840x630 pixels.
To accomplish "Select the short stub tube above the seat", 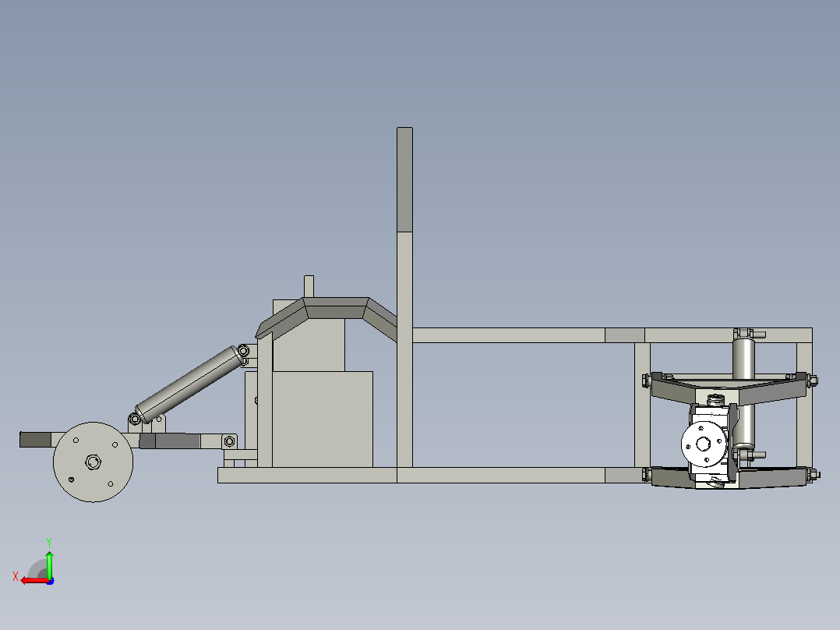I will point(309,286).
